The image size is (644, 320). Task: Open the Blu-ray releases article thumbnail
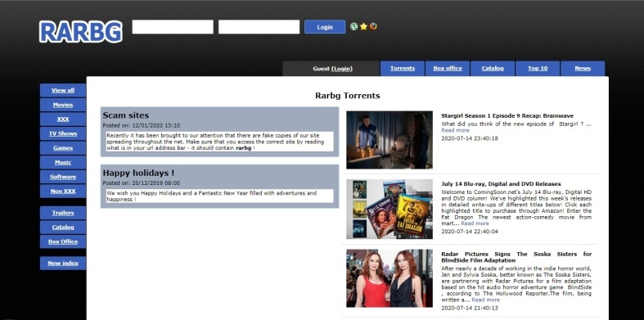pyautogui.click(x=390, y=209)
